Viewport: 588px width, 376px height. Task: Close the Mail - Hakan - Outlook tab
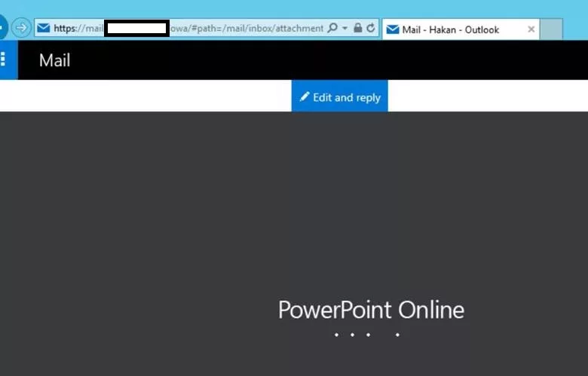[531, 29]
